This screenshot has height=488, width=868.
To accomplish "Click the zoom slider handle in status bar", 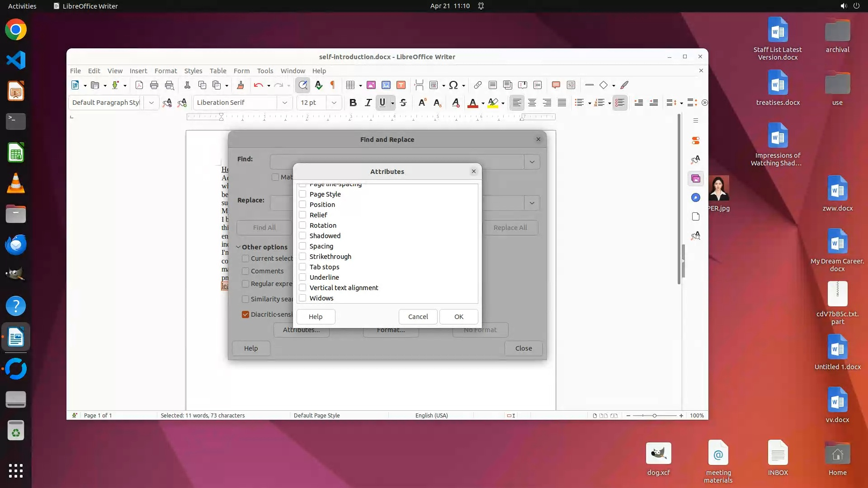I will pyautogui.click(x=654, y=416).
